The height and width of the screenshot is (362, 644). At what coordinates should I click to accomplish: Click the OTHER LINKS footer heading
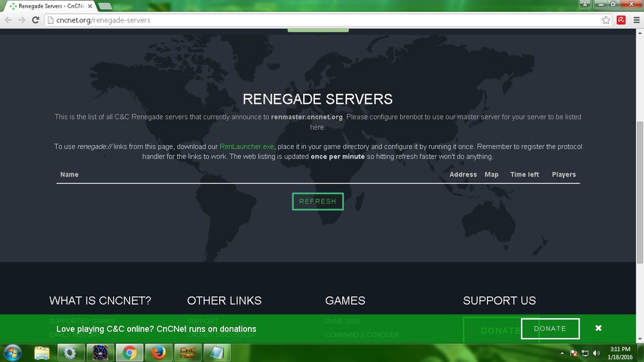click(x=224, y=301)
